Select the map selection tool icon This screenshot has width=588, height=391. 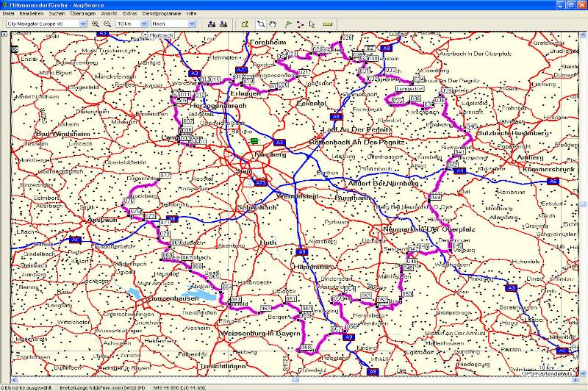(x=245, y=24)
